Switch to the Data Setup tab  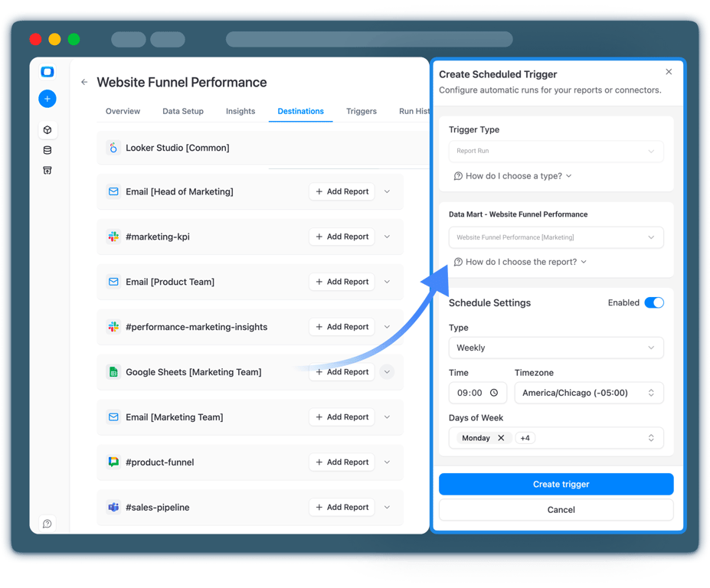tap(183, 111)
